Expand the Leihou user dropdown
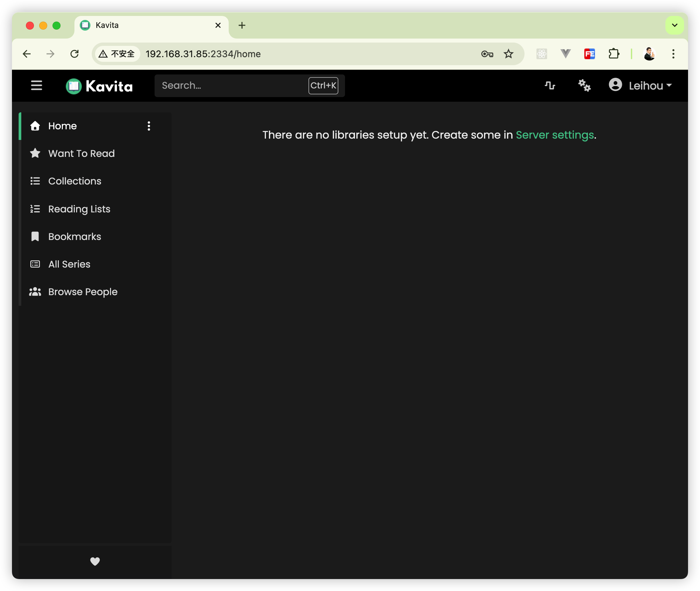Image resolution: width=700 pixels, height=591 pixels. point(641,85)
